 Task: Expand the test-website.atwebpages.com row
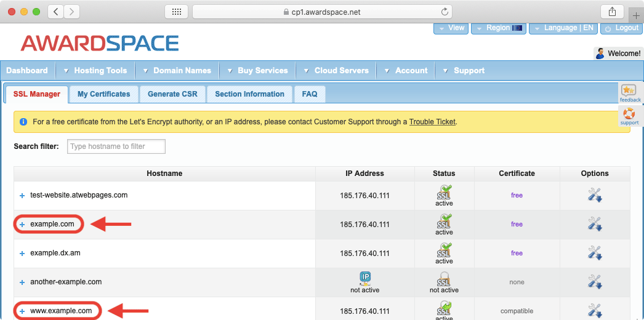(22, 196)
